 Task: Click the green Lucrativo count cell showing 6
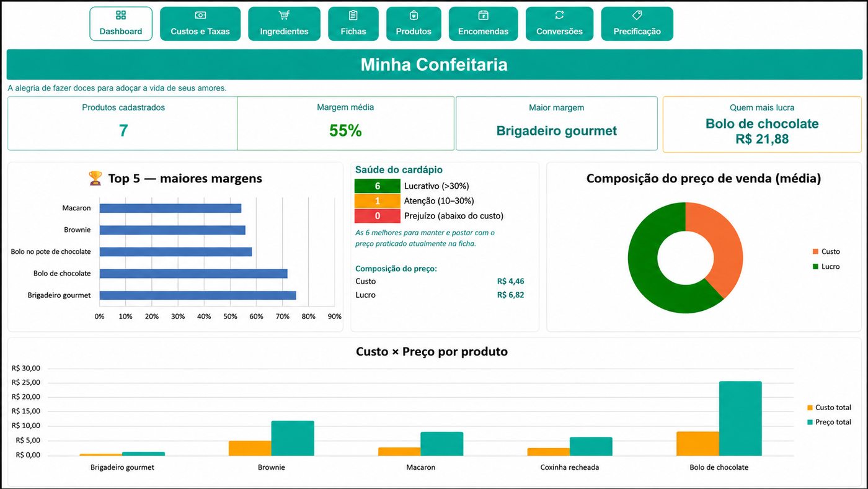(x=378, y=186)
